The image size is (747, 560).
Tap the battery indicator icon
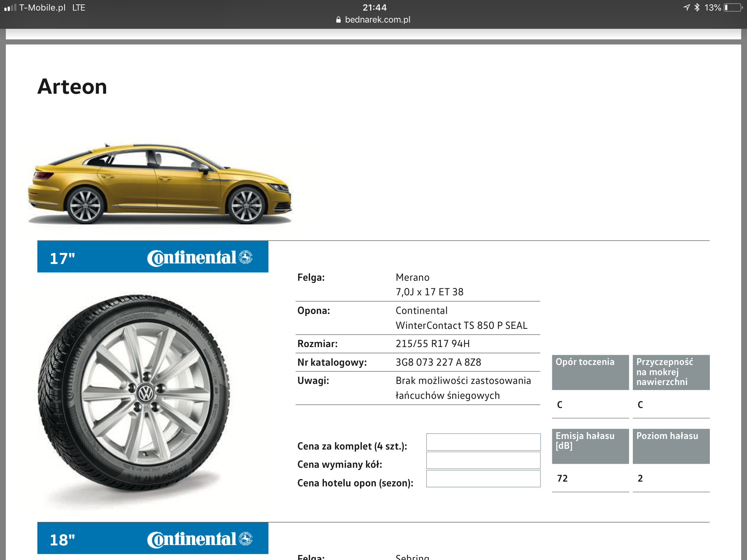point(733,8)
